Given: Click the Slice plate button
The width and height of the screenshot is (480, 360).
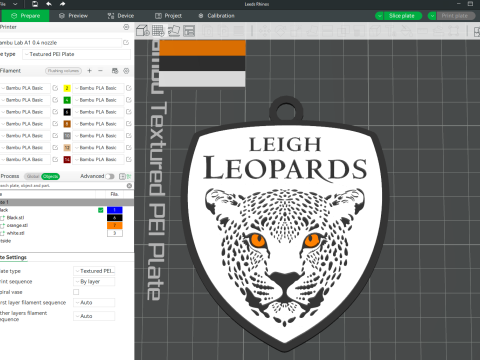Looking at the screenshot, I should 403,16.
